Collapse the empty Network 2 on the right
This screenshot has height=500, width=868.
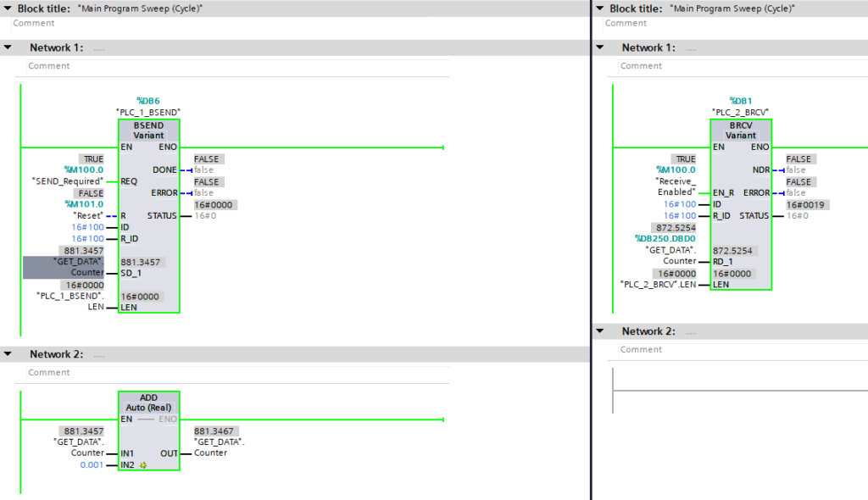tap(600, 331)
